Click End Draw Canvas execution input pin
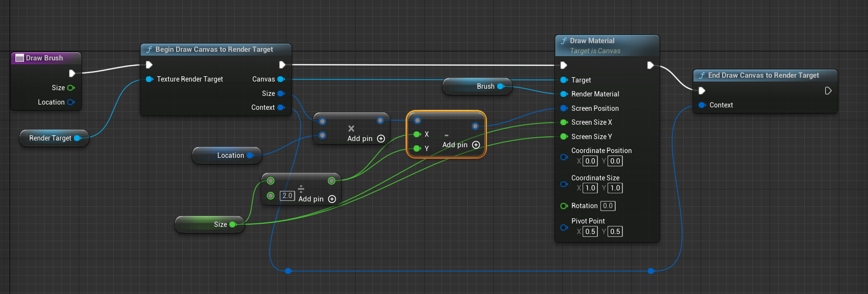The height and width of the screenshot is (294, 868). (702, 91)
